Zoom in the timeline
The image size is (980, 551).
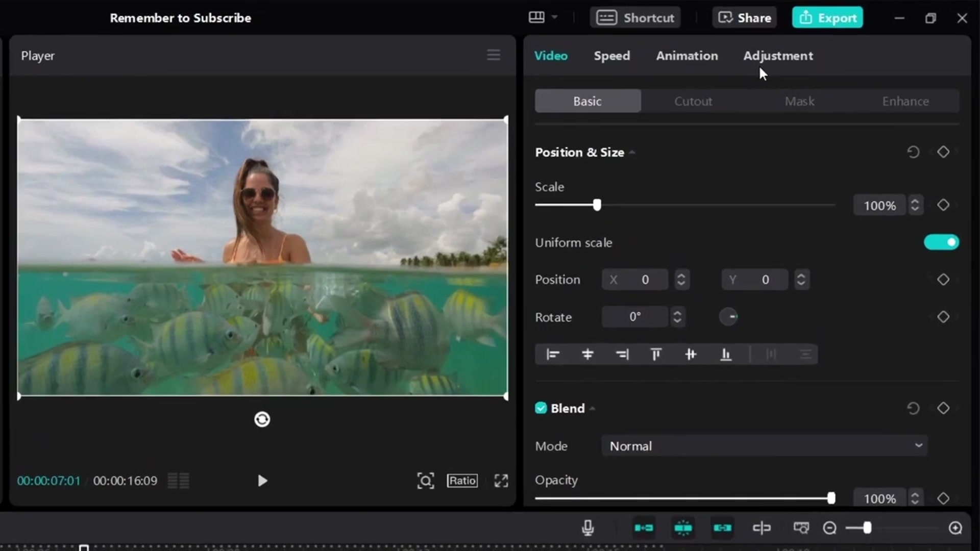click(955, 528)
